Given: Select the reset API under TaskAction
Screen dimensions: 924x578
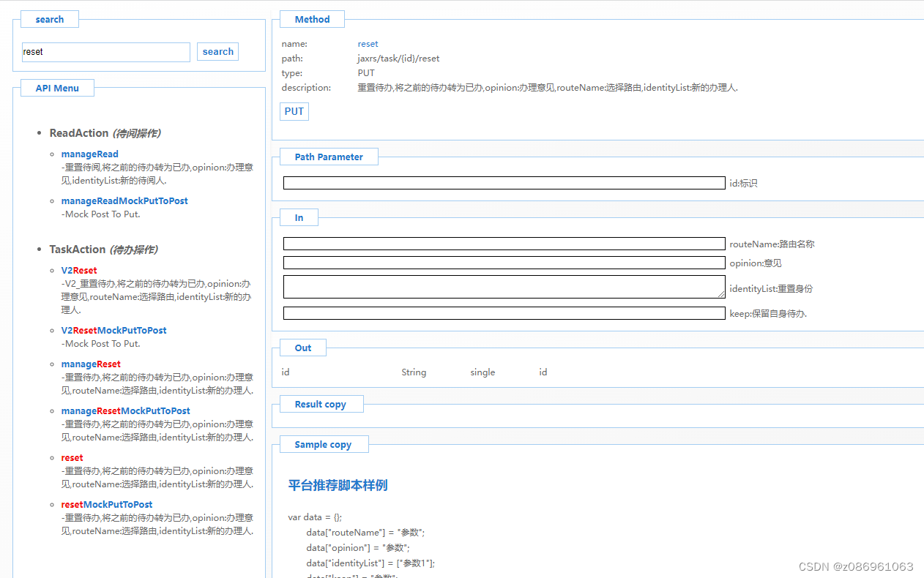Looking at the screenshot, I should [72, 457].
